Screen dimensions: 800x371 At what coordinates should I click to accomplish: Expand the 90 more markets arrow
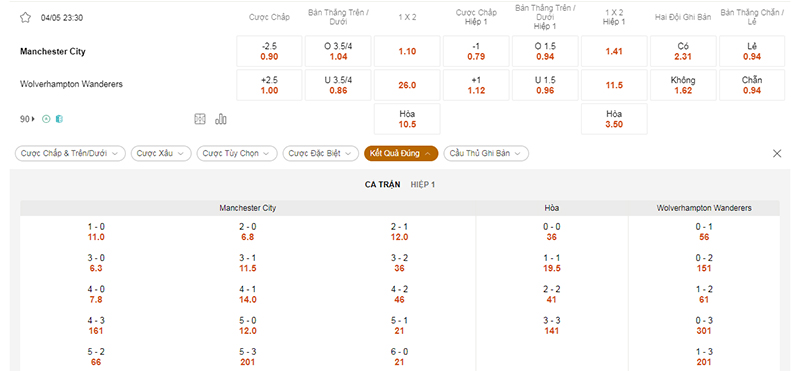click(28, 119)
